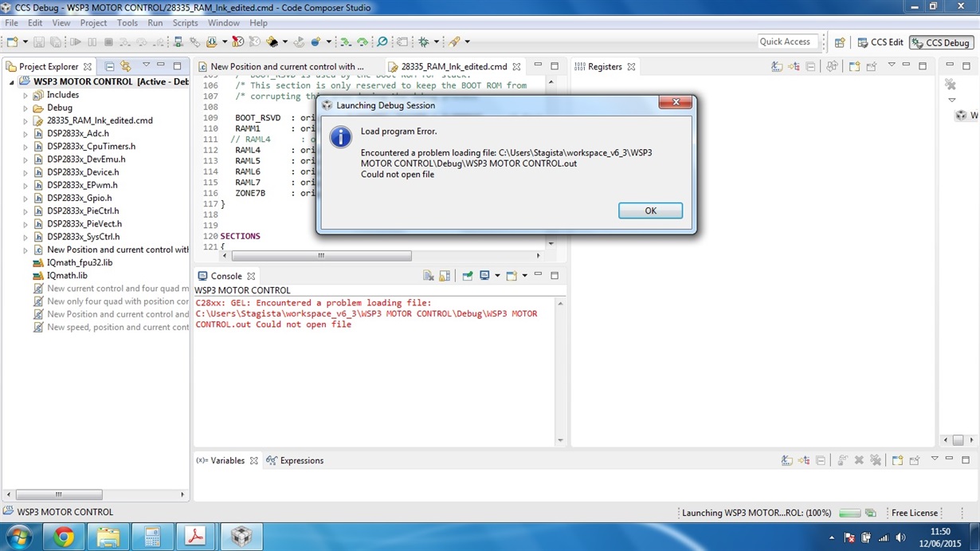Open Chrome from the taskbar

64,537
